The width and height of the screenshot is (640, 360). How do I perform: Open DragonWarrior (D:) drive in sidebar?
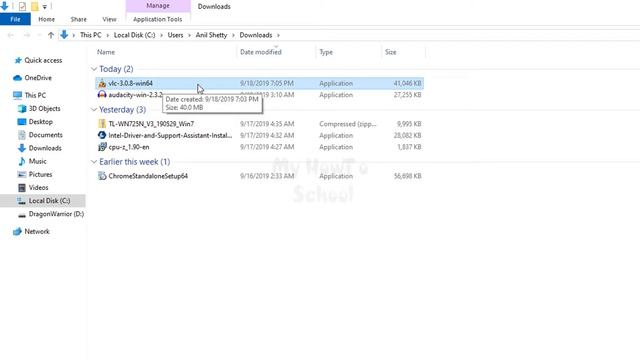pyautogui.click(x=56, y=214)
